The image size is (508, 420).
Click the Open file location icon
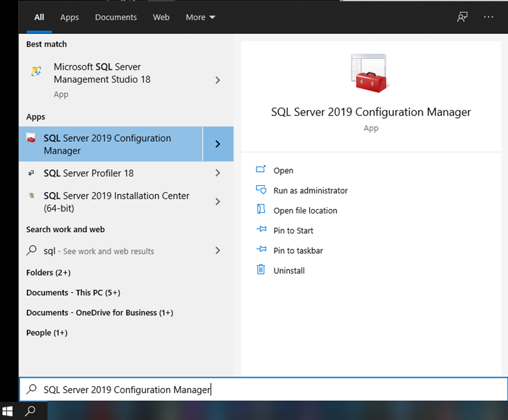point(261,210)
